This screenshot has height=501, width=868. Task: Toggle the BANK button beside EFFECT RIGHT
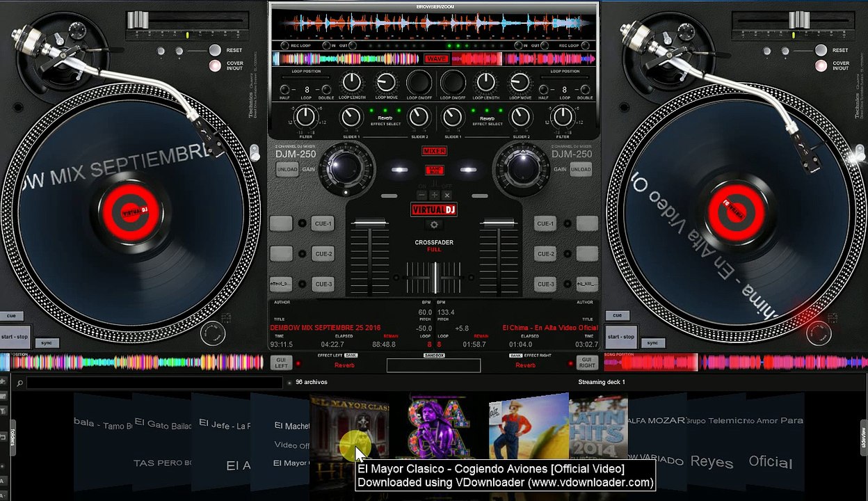click(x=515, y=356)
